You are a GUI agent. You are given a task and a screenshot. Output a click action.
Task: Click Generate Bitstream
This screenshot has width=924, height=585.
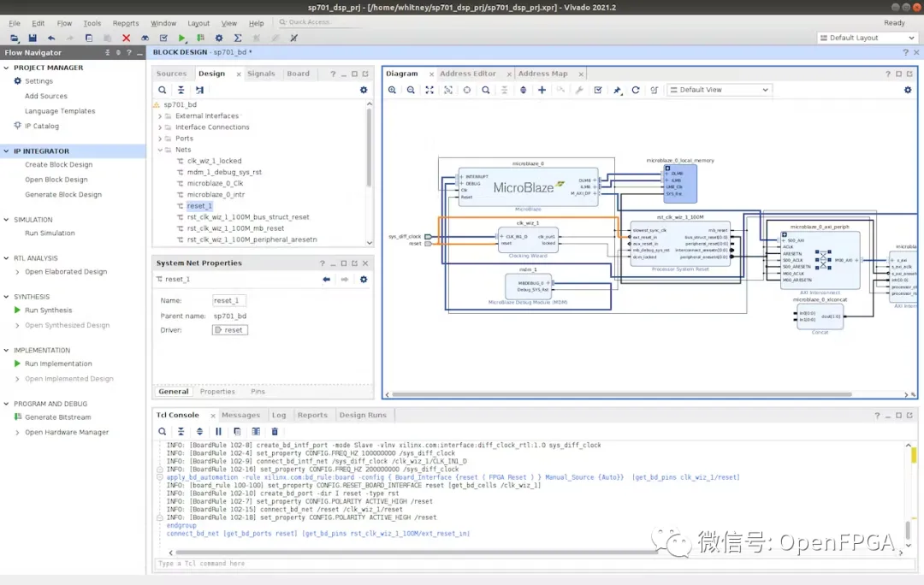(58, 417)
